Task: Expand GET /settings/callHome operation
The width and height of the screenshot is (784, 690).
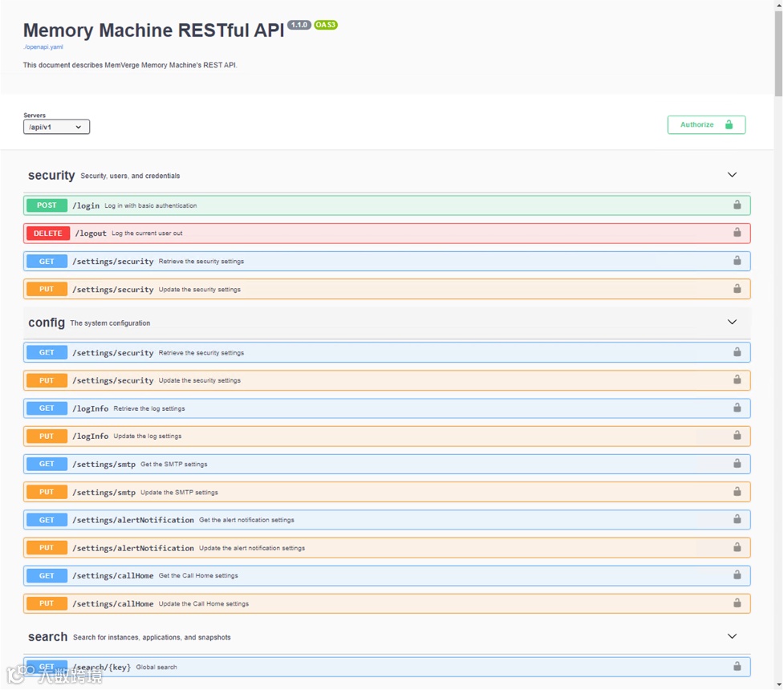Action: (x=387, y=575)
